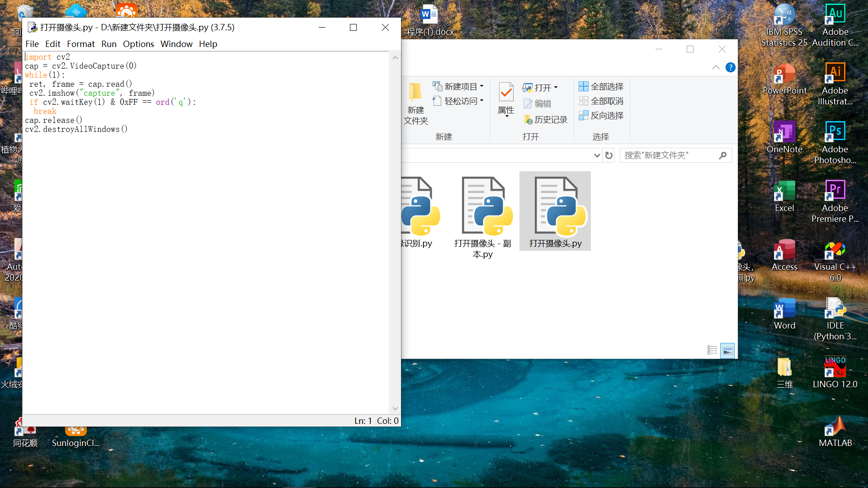
Task: Click the New Folder (新建文件夹) icon
Action: tap(415, 93)
